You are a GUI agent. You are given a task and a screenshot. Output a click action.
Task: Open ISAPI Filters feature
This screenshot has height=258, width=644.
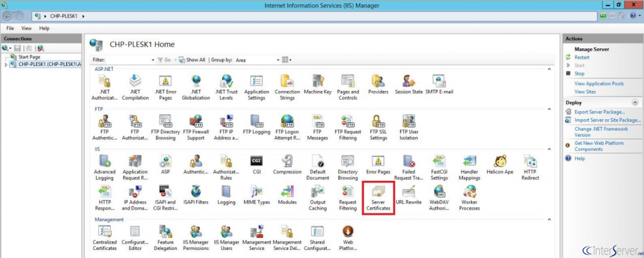point(196,195)
